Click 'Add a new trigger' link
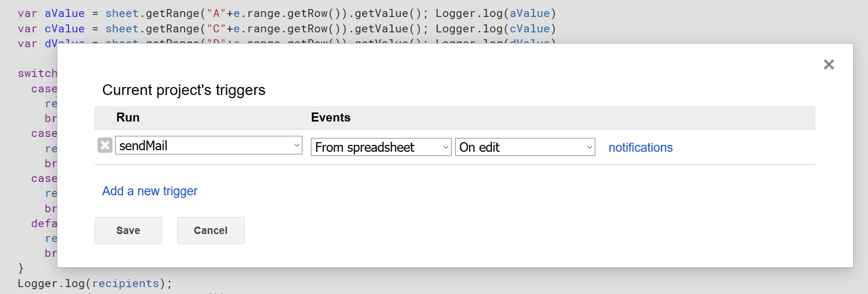 [x=150, y=191]
